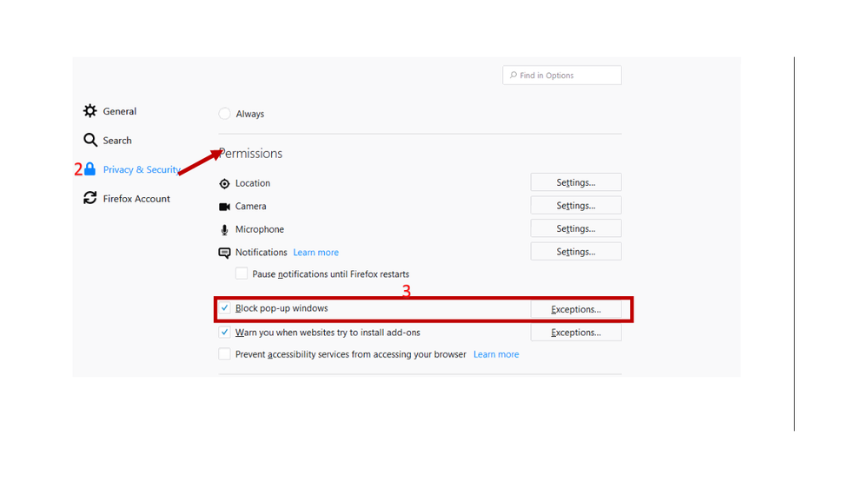
Task: Click the Microphone permission icon
Action: pos(224,230)
